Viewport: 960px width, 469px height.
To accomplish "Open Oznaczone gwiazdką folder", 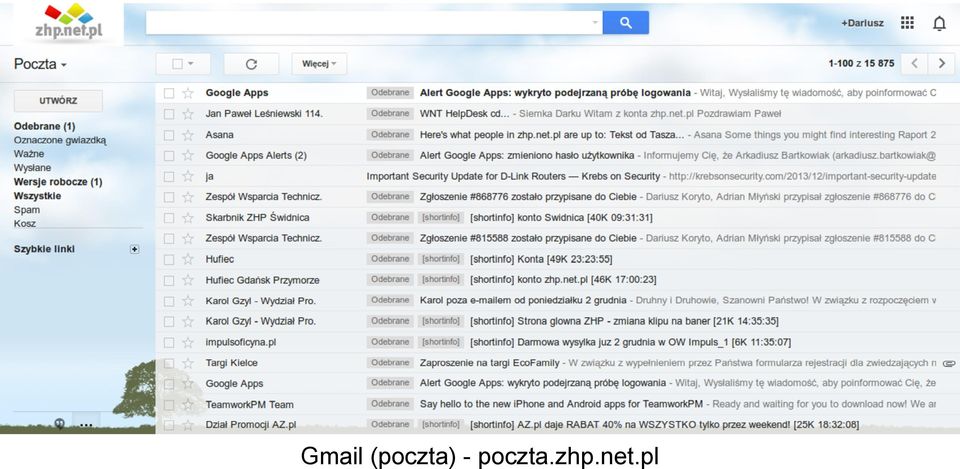I will (x=60, y=140).
